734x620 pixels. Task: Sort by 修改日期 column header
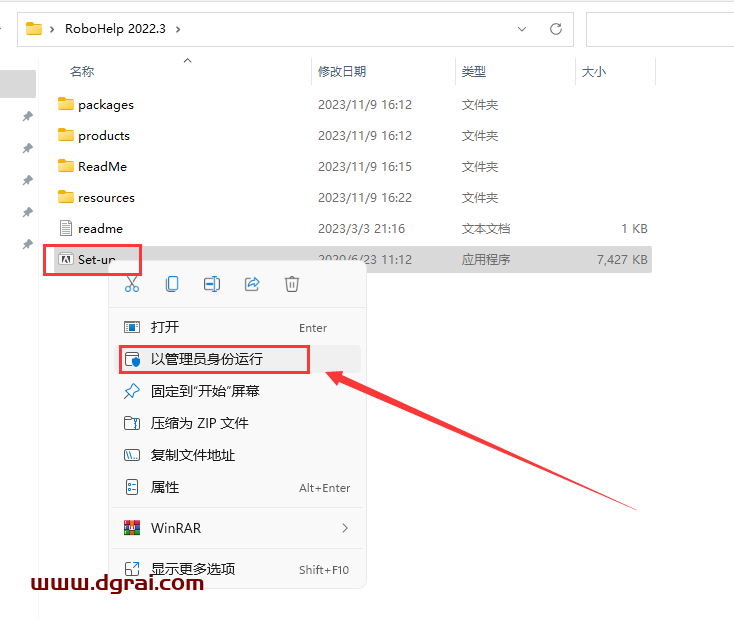click(x=342, y=72)
